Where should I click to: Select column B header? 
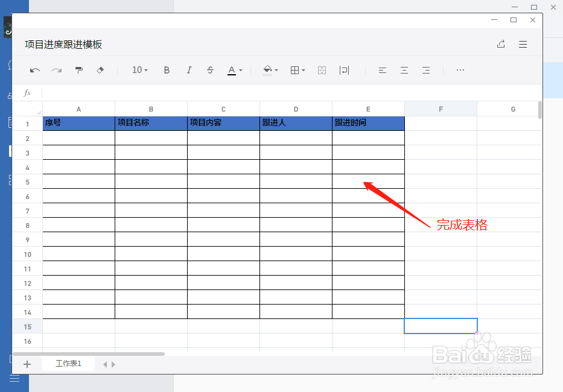coord(151,109)
